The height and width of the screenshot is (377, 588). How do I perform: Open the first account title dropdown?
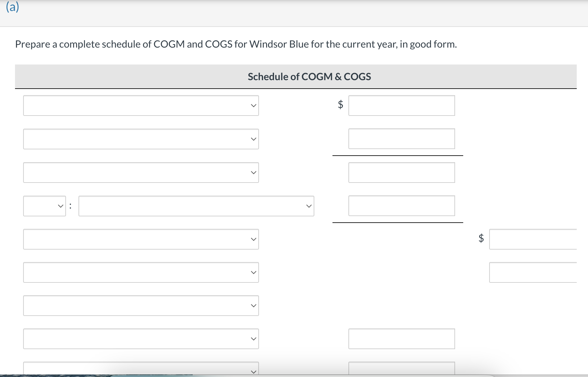click(x=141, y=106)
